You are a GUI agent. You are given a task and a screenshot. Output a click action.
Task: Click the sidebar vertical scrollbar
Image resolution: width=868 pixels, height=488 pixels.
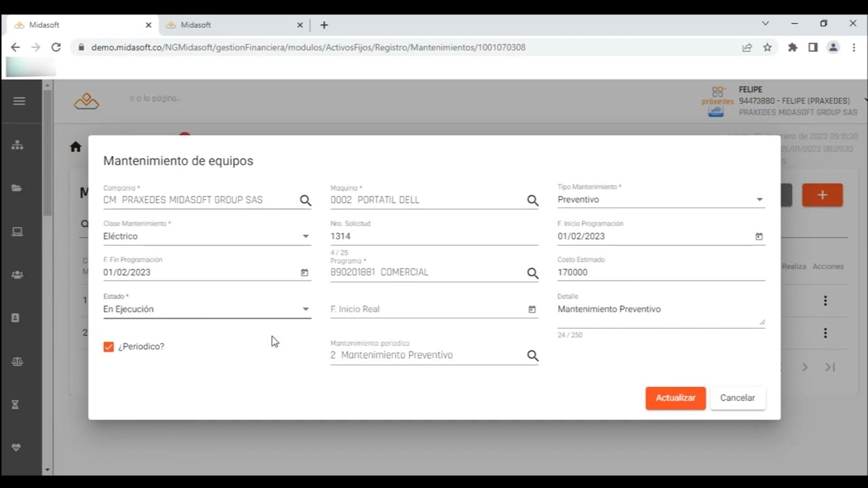tap(47, 152)
